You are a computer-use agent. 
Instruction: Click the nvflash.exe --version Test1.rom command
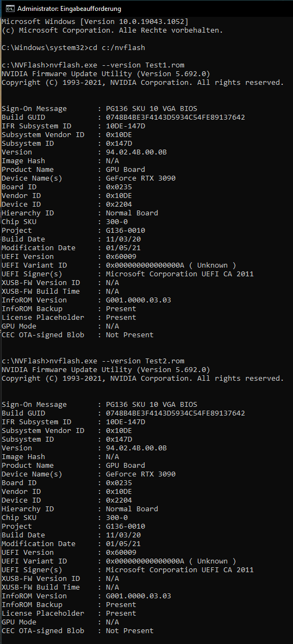[x=117, y=65]
